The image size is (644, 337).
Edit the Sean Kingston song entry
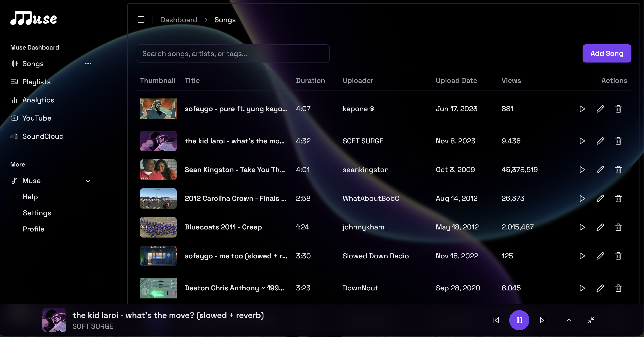pyautogui.click(x=600, y=170)
